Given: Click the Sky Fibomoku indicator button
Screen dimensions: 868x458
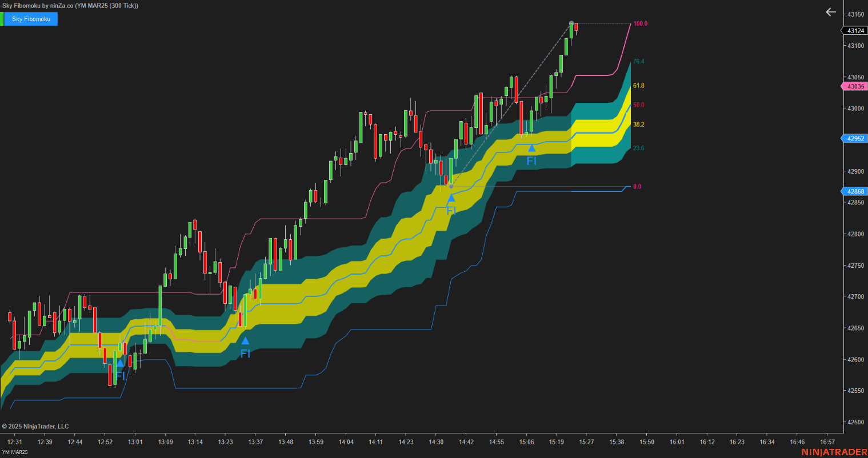Looking at the screenshot, I should [x=31, y=19].
